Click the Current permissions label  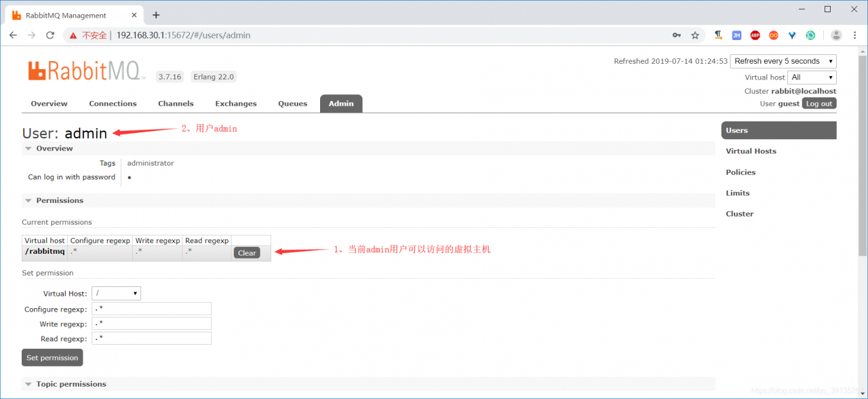point(57,223)
